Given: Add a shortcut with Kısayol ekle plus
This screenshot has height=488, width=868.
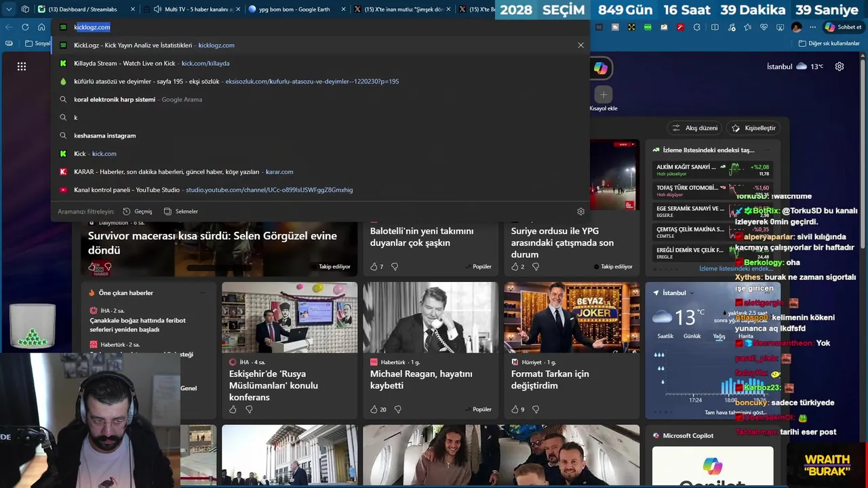Looking at the screenshot, I should (604, 94).
